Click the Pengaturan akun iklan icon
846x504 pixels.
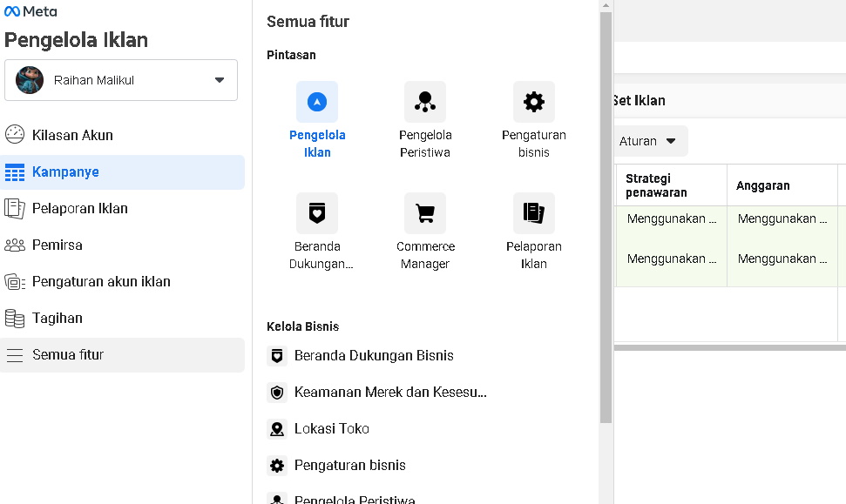(15, 282)
